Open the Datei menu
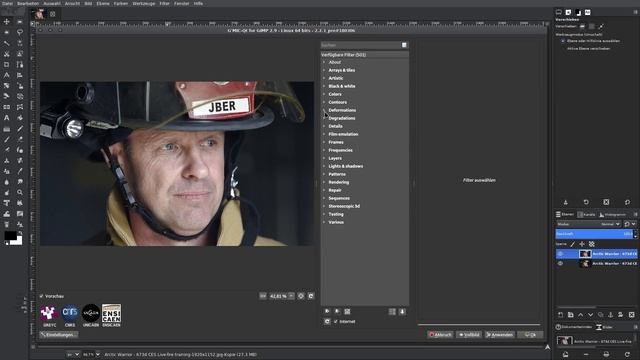 (x=7, y=3)
